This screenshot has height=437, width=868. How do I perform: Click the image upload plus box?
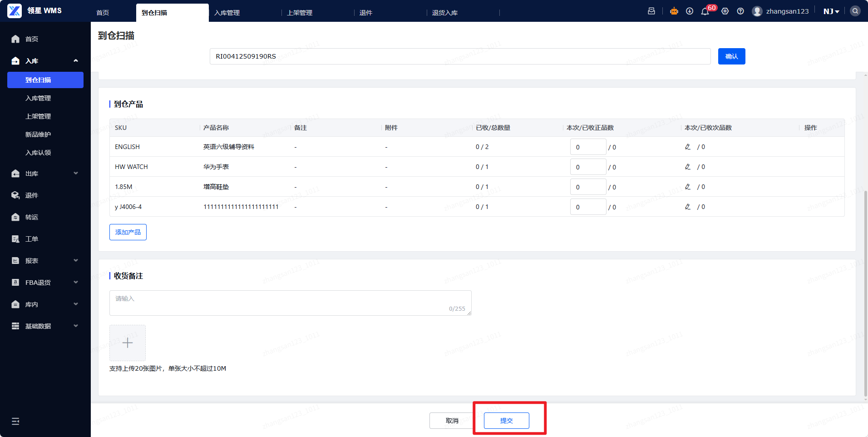point(128,343)
